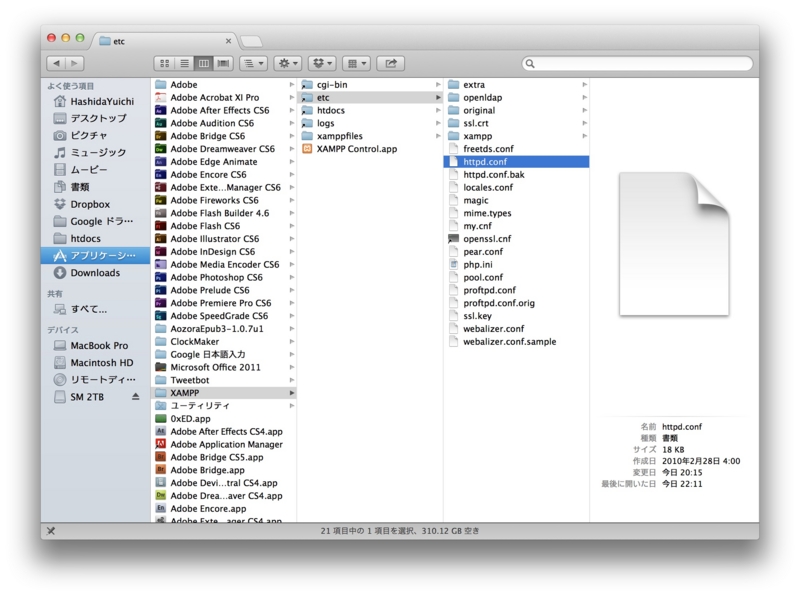Click the customize icon in status bar
800x596 pixels.
(x=51, y=531)
